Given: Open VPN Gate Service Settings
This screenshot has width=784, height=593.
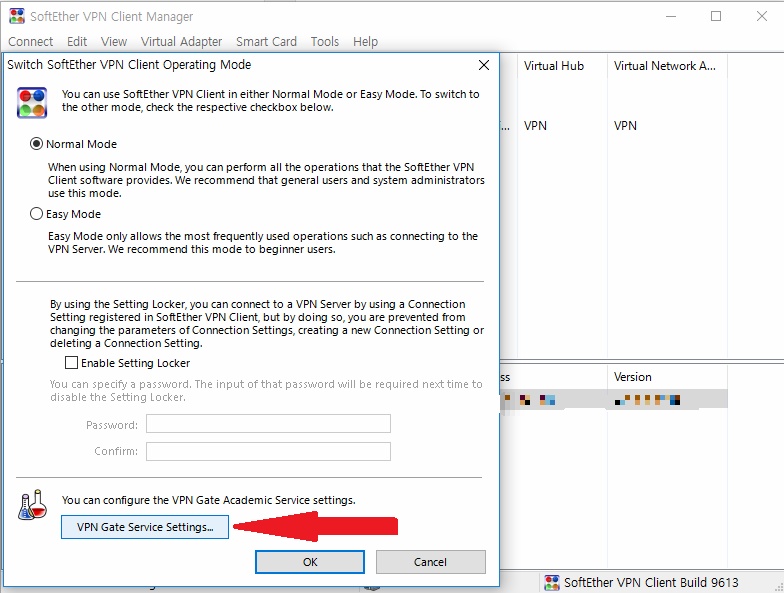Looking at the screenshot, I should 145,527.
